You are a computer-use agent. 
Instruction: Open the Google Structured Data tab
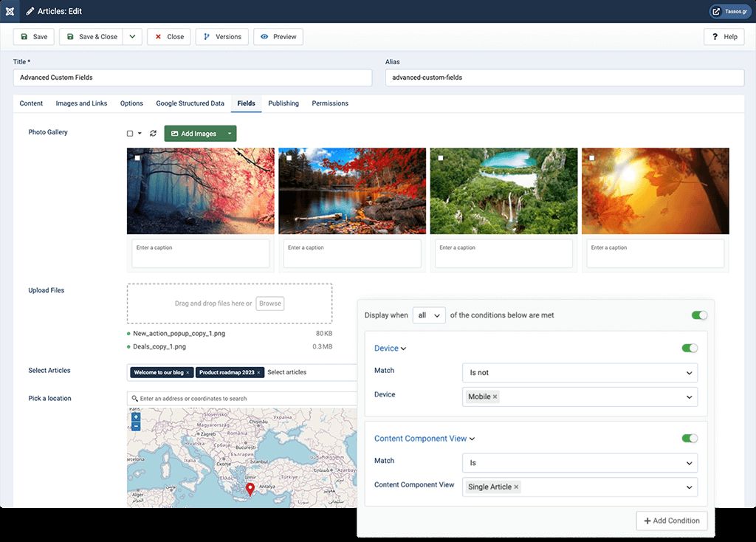(x=190, y=103)
